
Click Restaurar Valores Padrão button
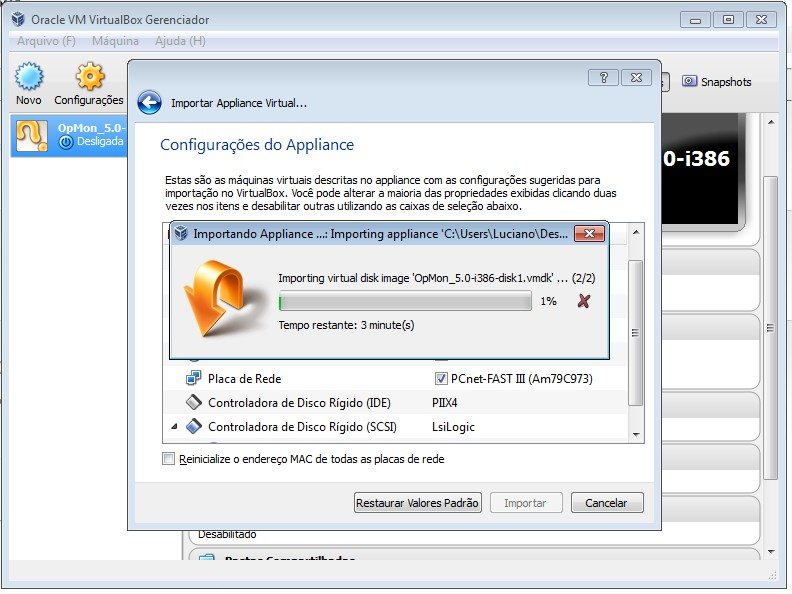418,503
